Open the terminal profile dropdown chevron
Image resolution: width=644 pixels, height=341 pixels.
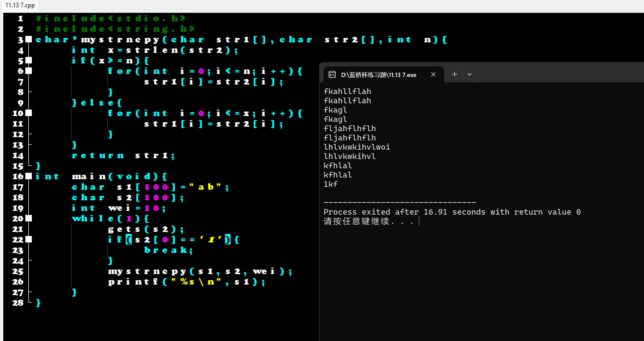pos(470,74)
